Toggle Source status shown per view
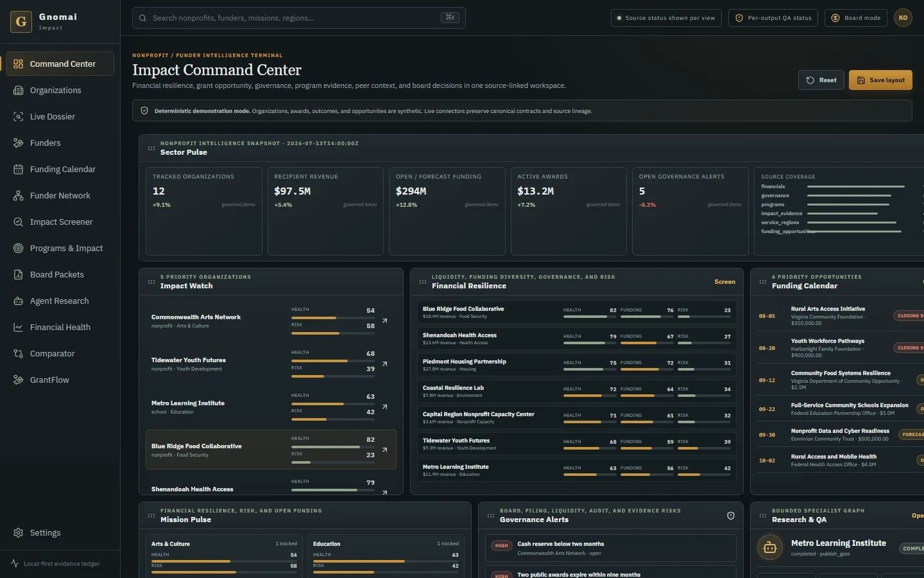 coord(666,18)
